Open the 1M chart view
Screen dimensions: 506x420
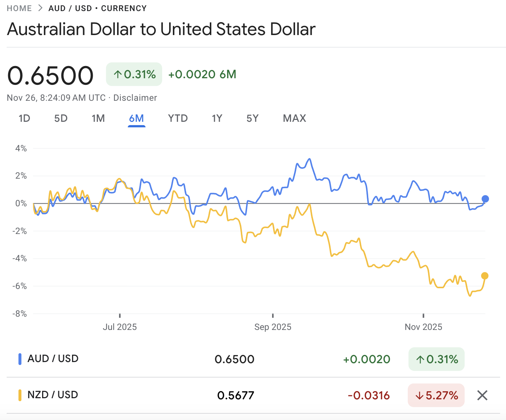[x=98, y=118]
